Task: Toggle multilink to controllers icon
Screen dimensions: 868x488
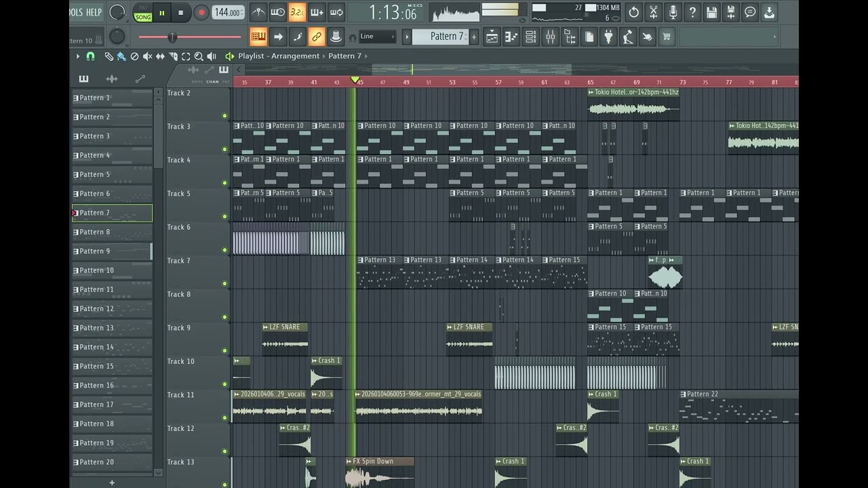Action: (x=317, y=37)
